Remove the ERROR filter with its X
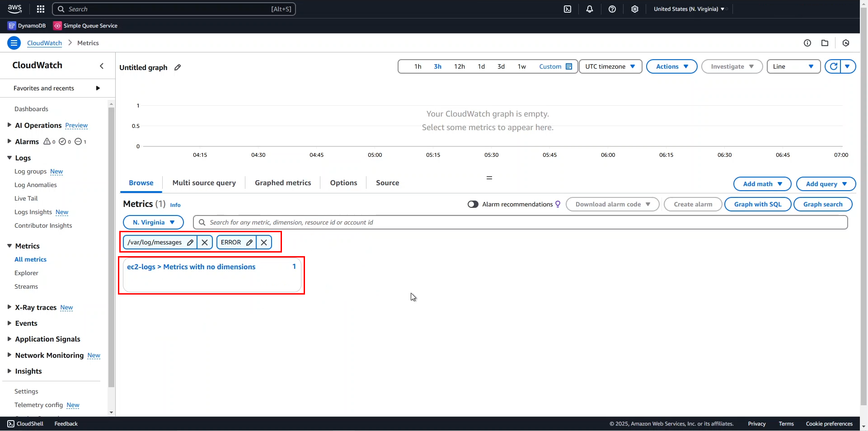 click(263, 243)
